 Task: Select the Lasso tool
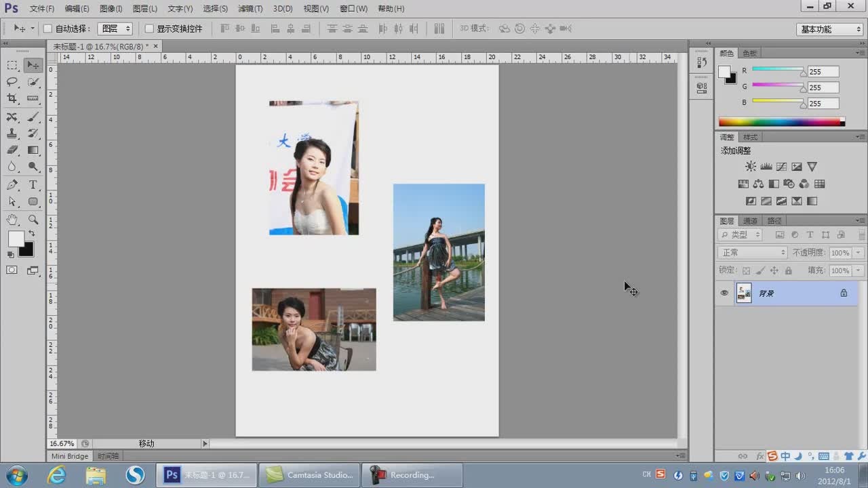point(12,82)
